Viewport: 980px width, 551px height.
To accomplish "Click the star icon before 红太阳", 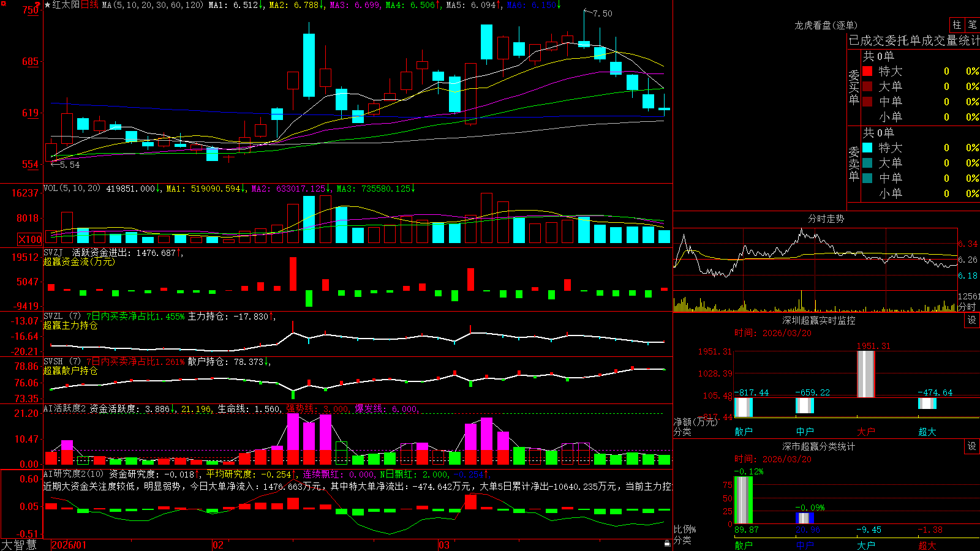I will (47, 5).
